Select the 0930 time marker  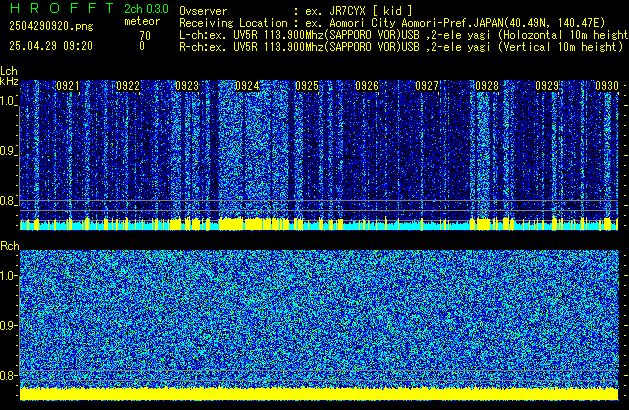607,86
